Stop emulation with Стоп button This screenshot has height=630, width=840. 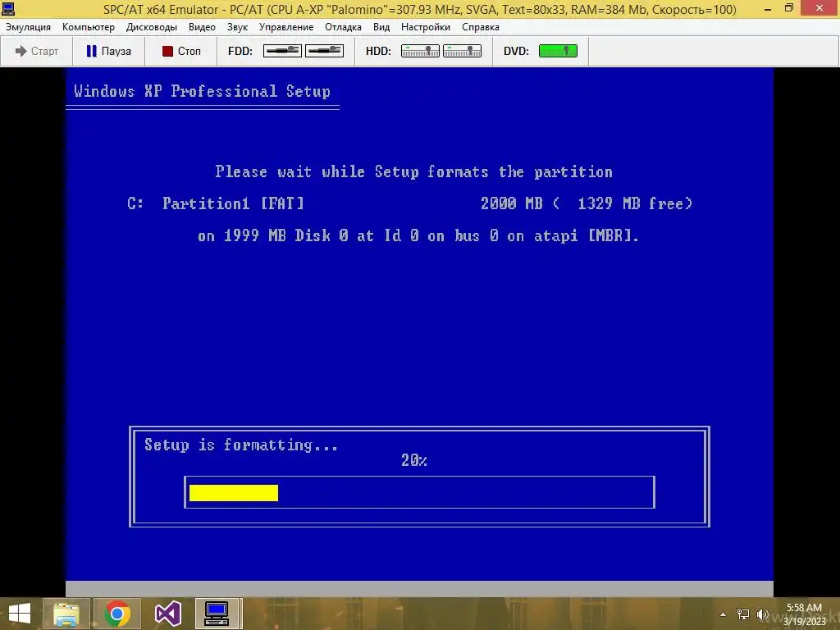[x=181, y=51]
